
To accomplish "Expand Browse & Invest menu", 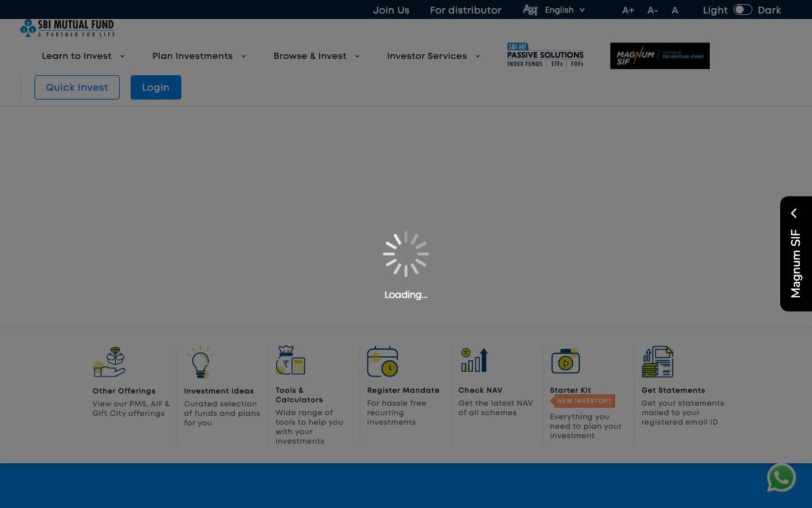I will pyautogui.click(x=316, y=56).
